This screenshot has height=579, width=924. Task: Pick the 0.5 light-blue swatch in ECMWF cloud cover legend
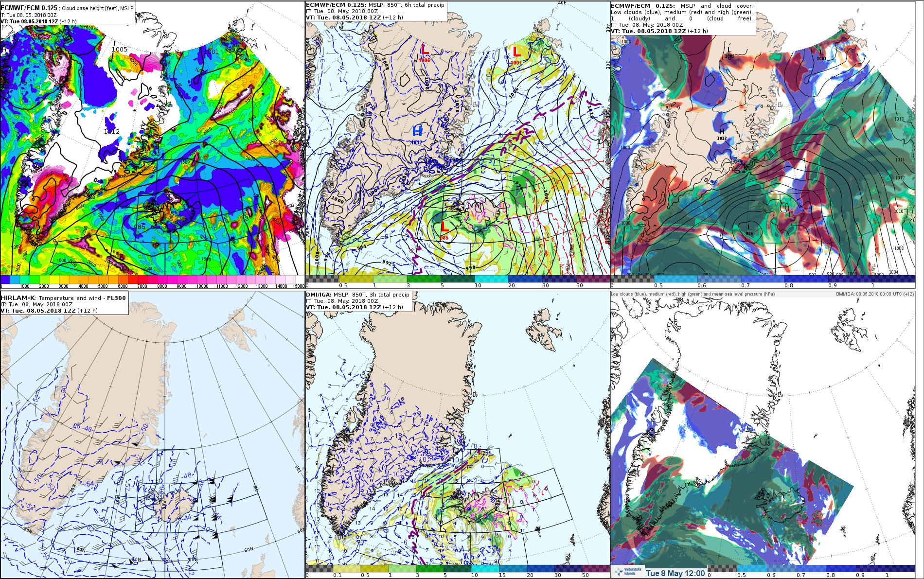point(676,279)
